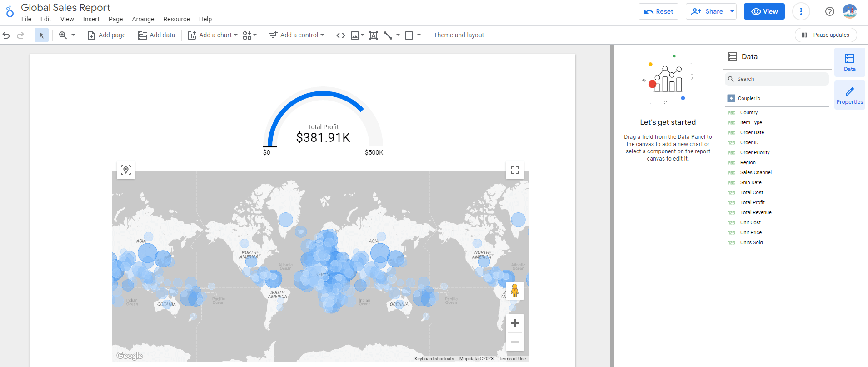Toggle View mode with eye button
The height and width of the screenshot is (367, 868).
(x=764, y=11)
